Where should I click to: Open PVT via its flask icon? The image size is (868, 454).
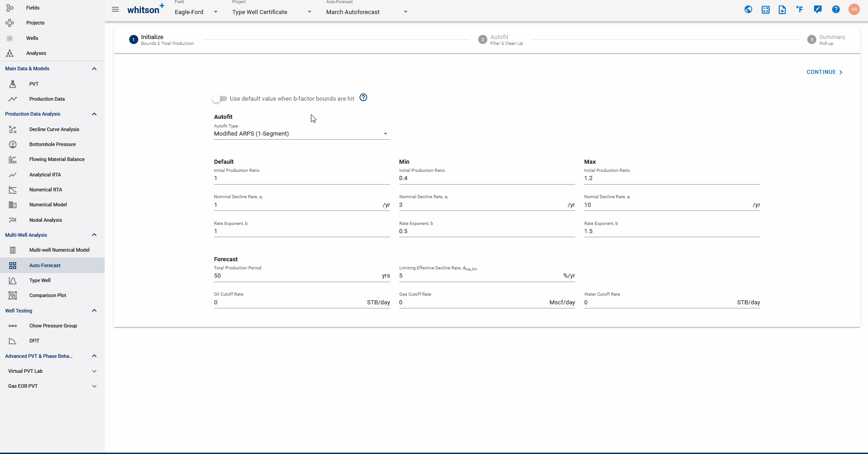point(13,84)
